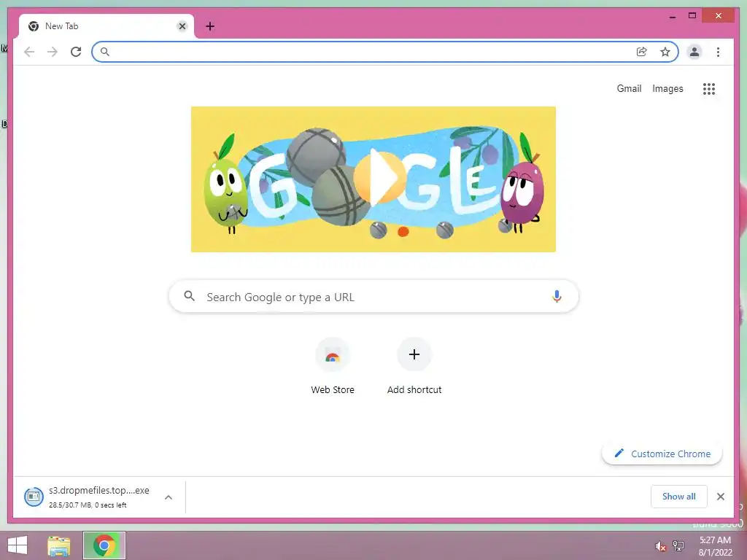
Task: Click Show all downloads
Action: (679, 496)
